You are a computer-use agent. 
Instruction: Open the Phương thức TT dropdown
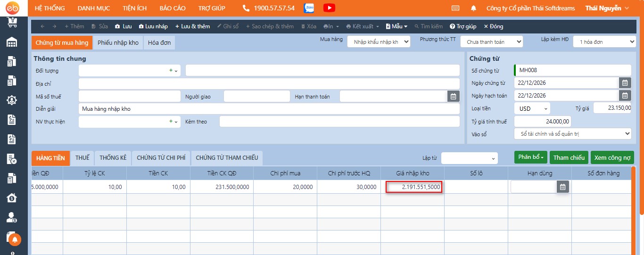coord(491,42)
